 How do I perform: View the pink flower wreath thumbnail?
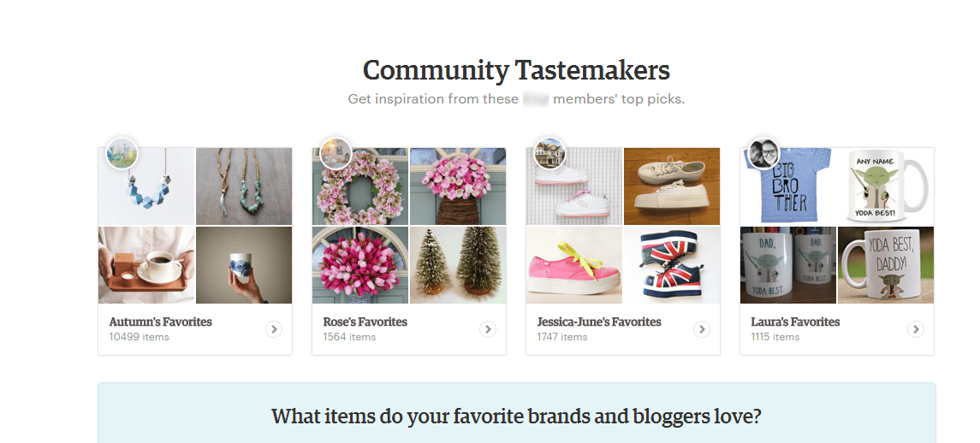pyautogui.click(x=360, y=186)
